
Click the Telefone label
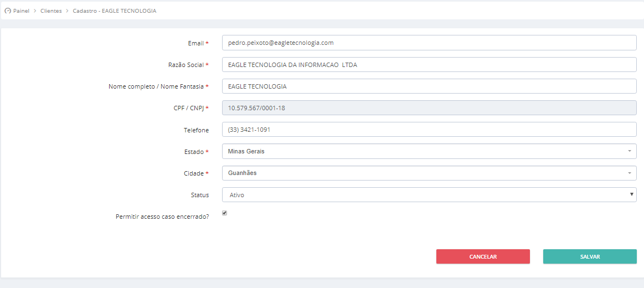click(197, 130)
